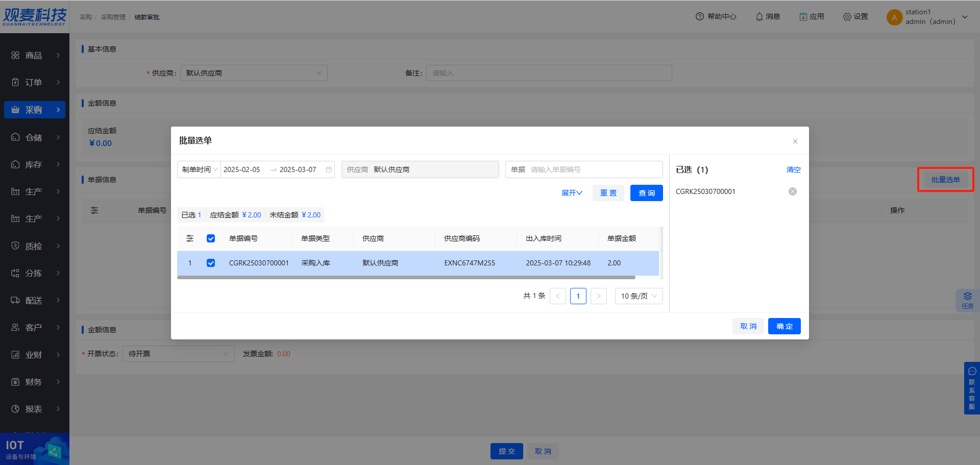The width and height of the screenshot is (980, 465).
Task: Click the horizontal table scrollbar
Action: pyautogui.click(x=406, y=278)
